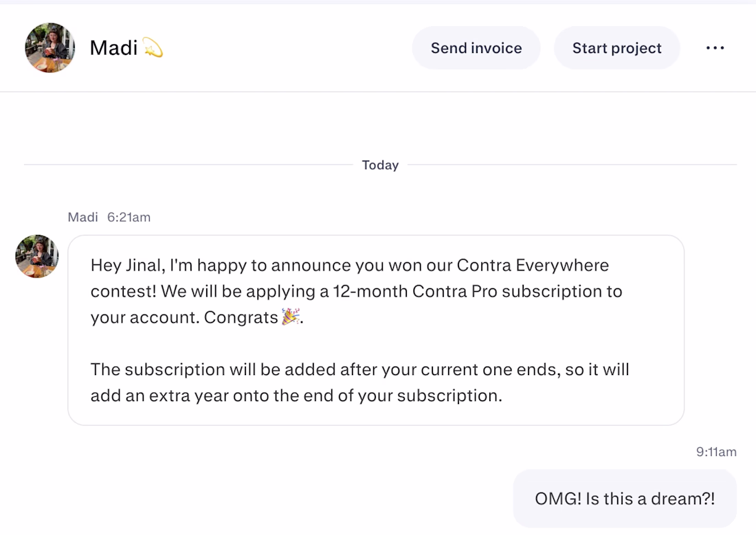Open Madi's name in the chat header
Screen dimensions: 756x535
tap(113, 48)
